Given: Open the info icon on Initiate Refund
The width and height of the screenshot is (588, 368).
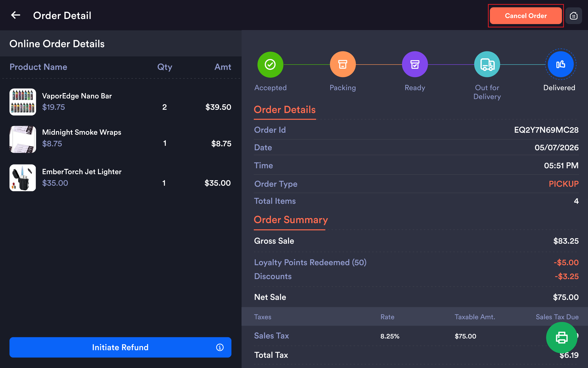Looking at the screenshot, I should (220, 347).
